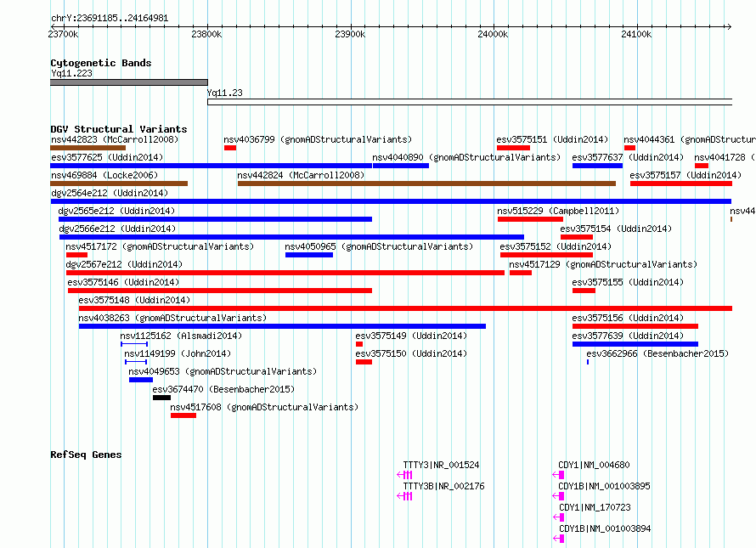Open the RefSeq Genes track heading
The width and height of the screenshot is (756, 548).
point(86,455)
